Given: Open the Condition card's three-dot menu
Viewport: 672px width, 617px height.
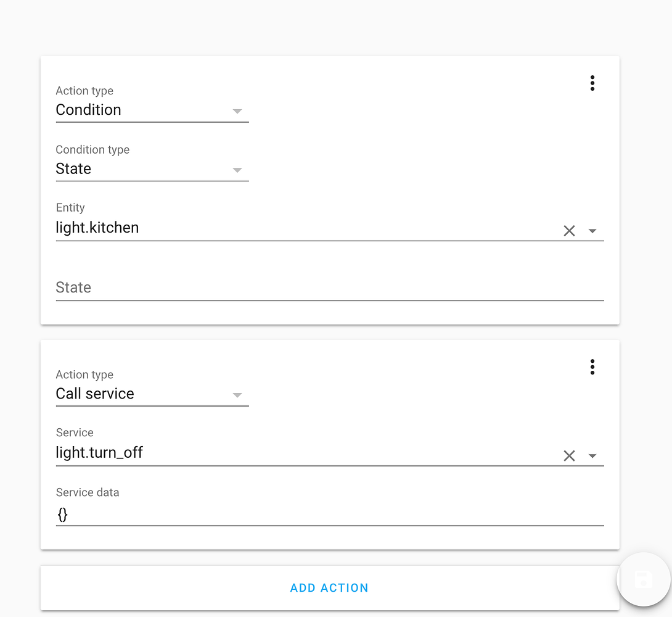Looking at the screenshot, I should coord(592,83).
